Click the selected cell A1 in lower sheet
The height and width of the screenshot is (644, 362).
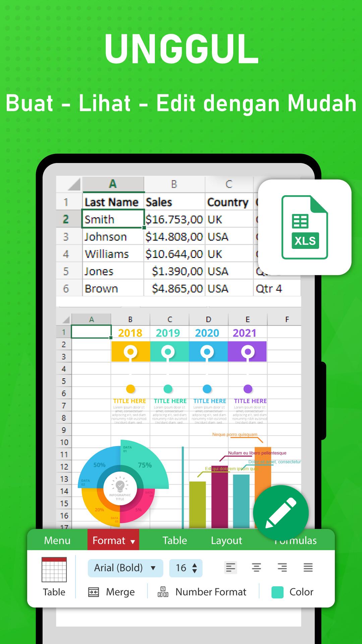coord(91,332)
